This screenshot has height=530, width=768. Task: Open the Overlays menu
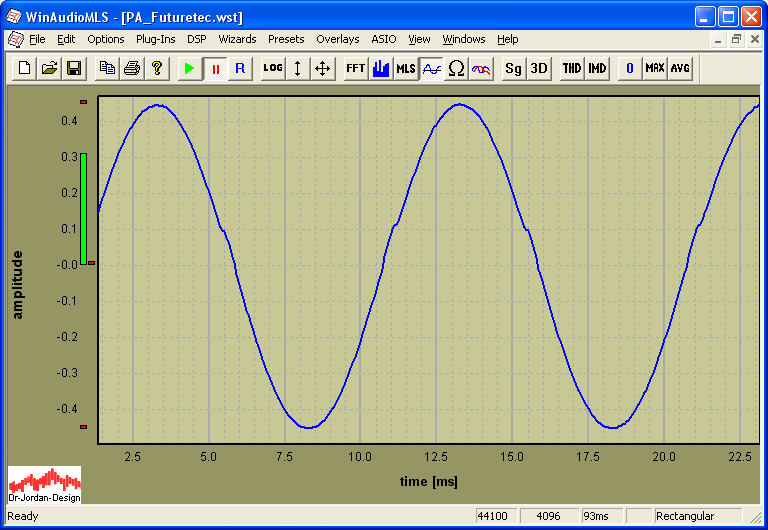[x=337, y=39]
